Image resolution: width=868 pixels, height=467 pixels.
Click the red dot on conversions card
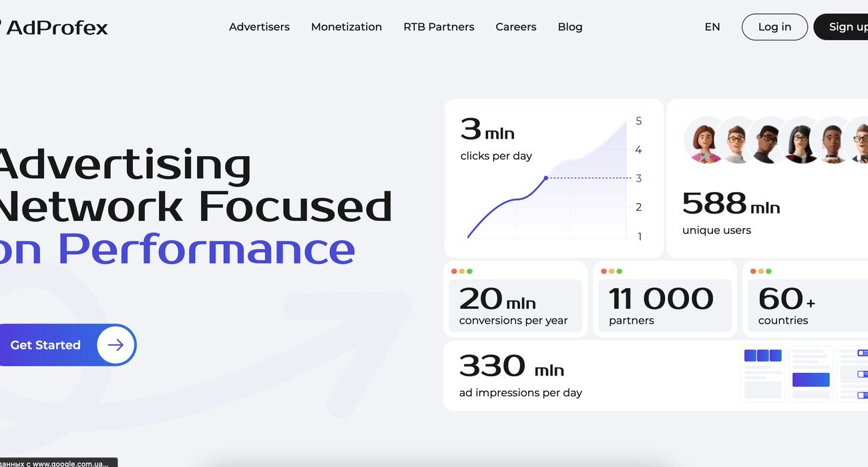click(x=454, y=272)
